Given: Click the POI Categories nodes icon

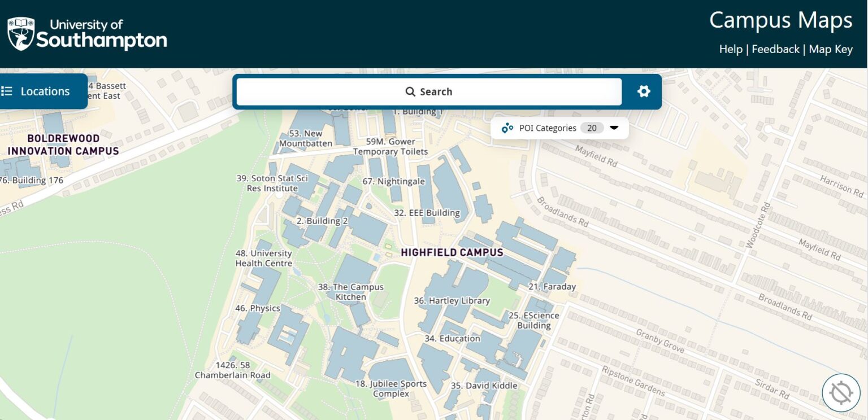Looking at the screenshot, I should [x=507, y=128].
